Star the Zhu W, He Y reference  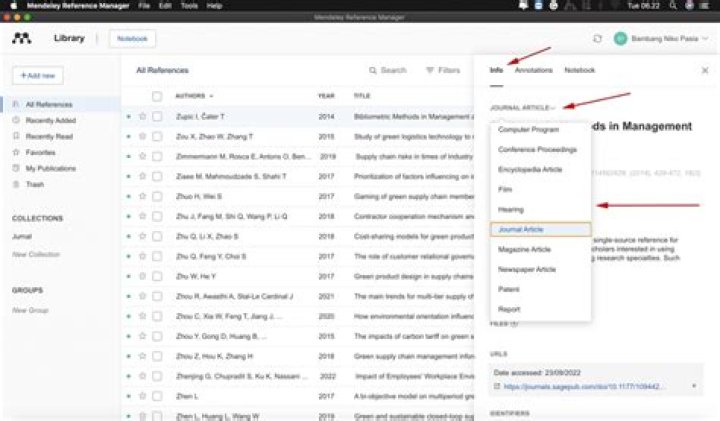tap(142, 276)
